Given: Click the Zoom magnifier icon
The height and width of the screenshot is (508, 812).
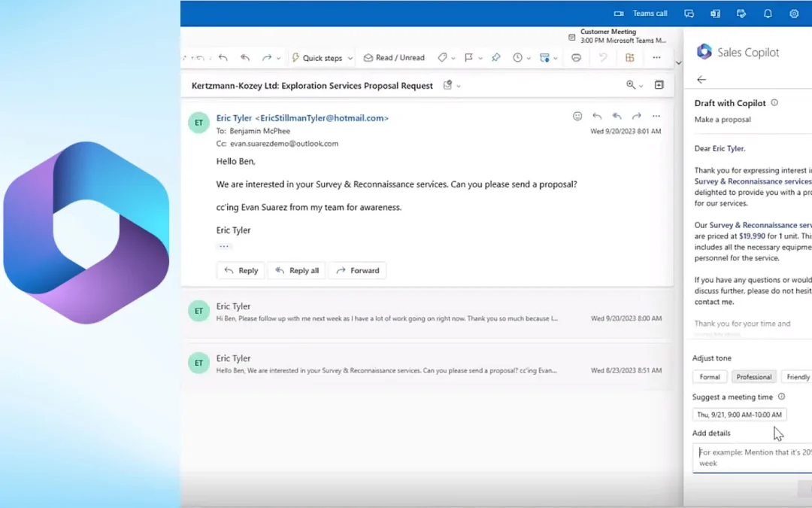Looking at the screenshot, I should pyautogui.click(x=630, y=84).
